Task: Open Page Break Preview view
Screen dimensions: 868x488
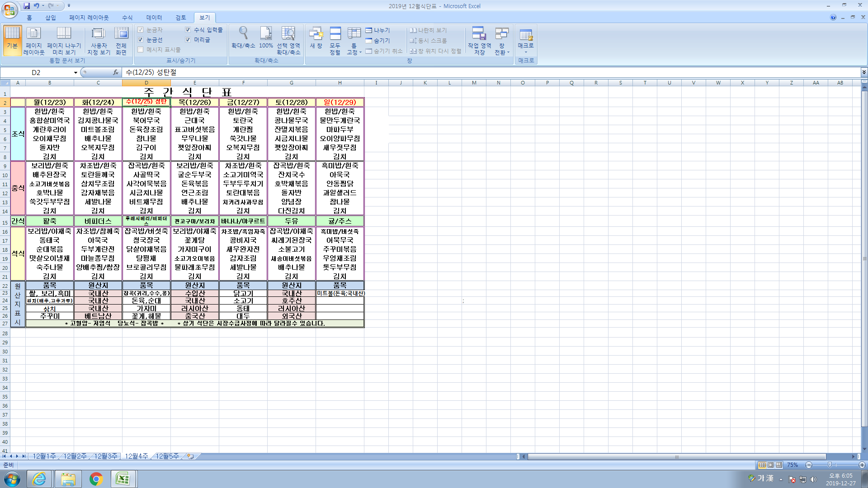Action: tap(64, 34)
